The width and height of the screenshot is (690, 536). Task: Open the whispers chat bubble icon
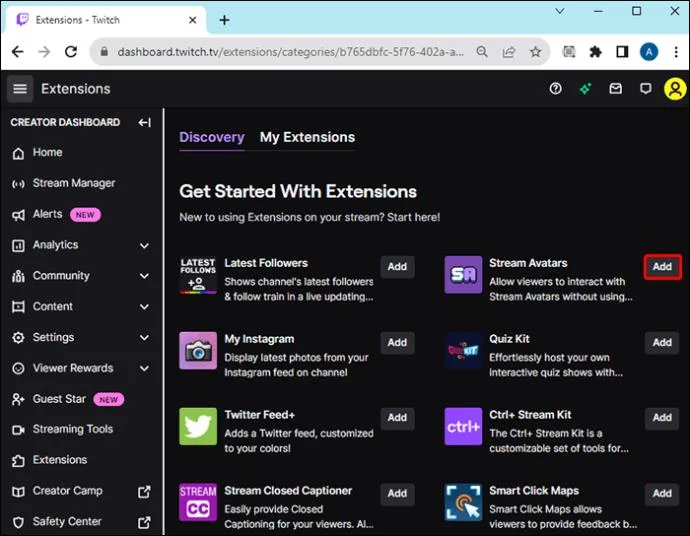(646, 89)
